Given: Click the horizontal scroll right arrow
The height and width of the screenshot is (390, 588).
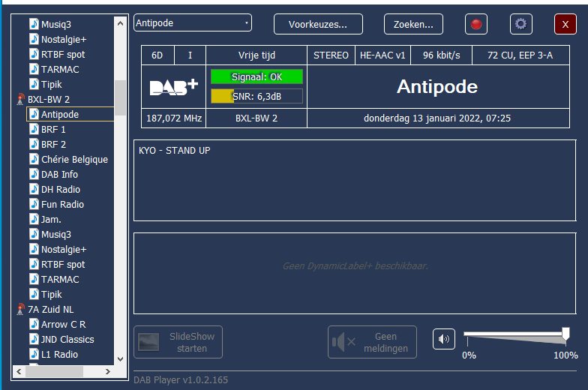Looking at the screenshot, I should pyautogui.click(x=108, y=372).
